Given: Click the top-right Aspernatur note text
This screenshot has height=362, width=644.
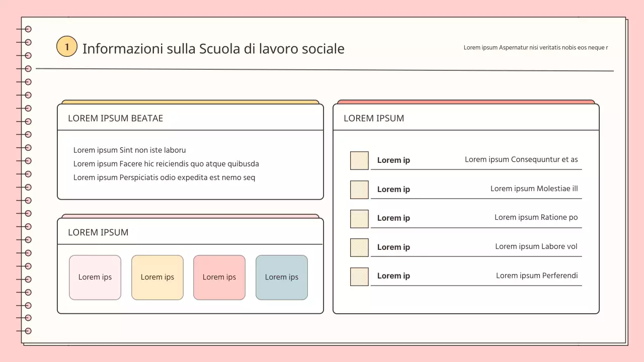Looking at the screenshot, I should coord(535,48).
